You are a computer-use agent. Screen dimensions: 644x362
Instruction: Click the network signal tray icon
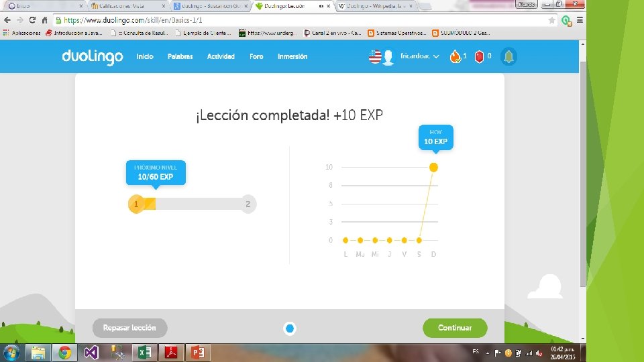click(529, 353)
